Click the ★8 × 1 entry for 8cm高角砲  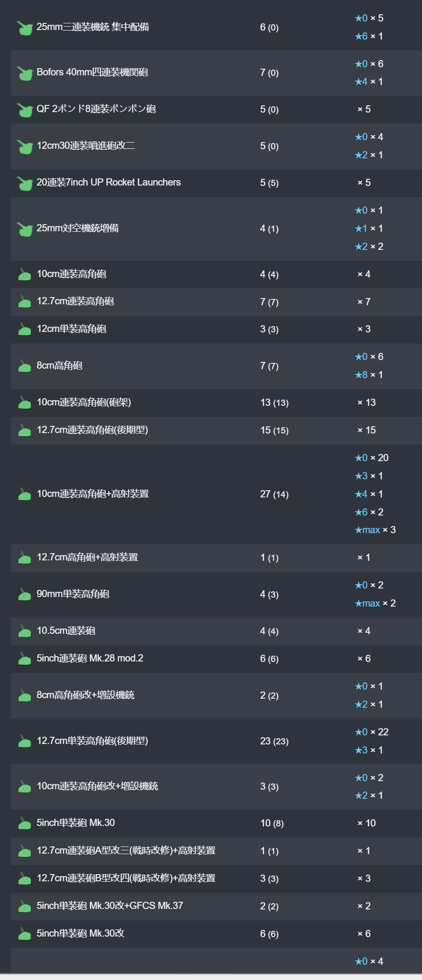pyautogui.click(x=369, y=375)
